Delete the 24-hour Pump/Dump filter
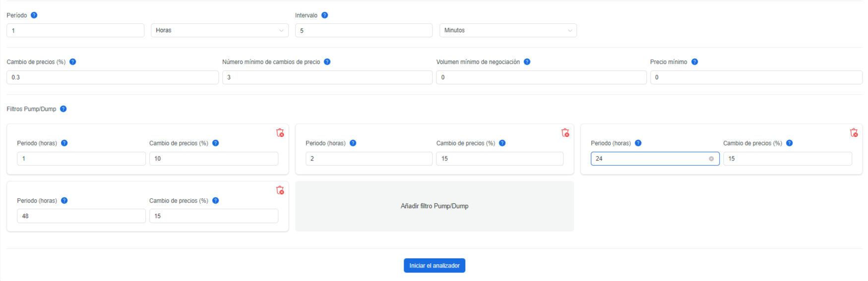The height and width of the screenshot is (281, 868). (854, 132)
